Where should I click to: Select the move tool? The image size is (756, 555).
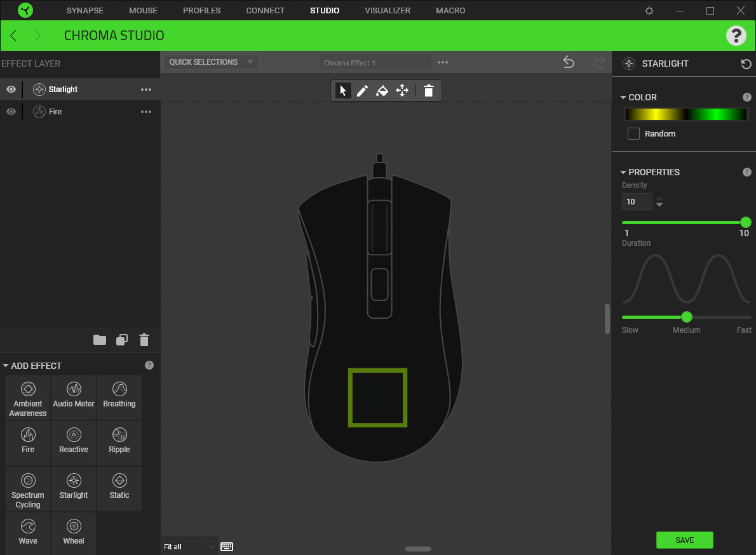[x=402, y=90]
